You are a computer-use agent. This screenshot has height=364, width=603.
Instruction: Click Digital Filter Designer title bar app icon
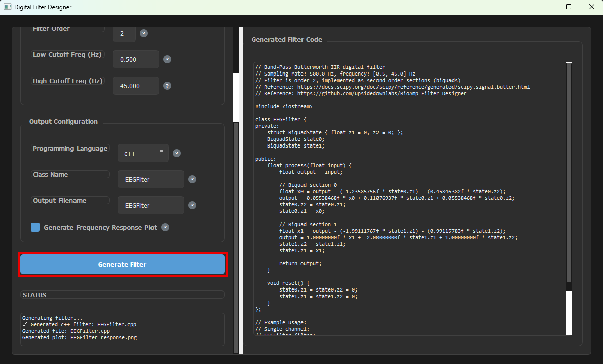[8, 7]
